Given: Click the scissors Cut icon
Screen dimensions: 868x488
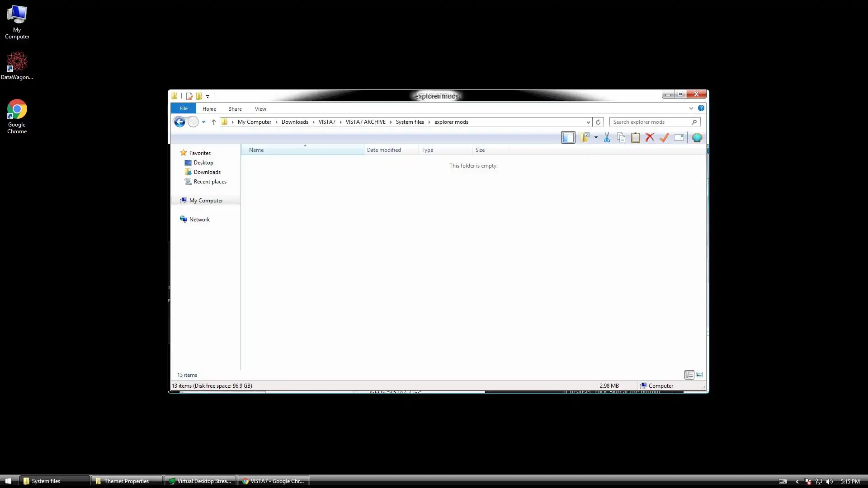Looking at the screenshot, I should click(607, 138).
